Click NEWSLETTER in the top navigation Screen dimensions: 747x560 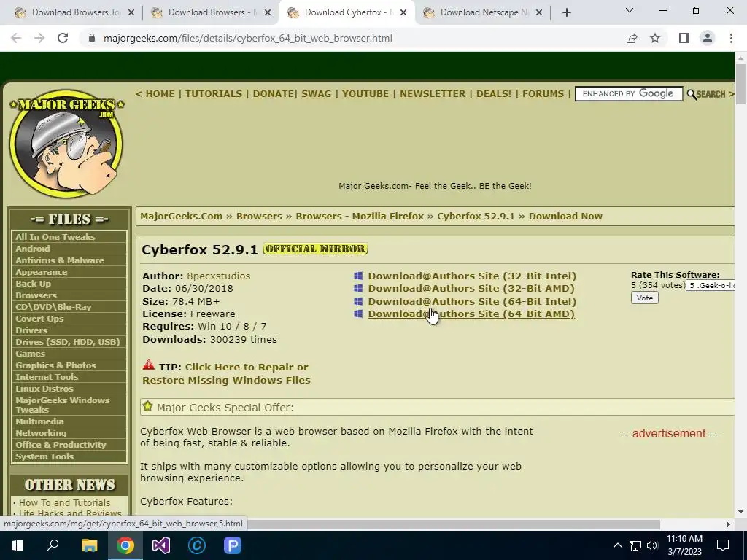click(433, 94)
